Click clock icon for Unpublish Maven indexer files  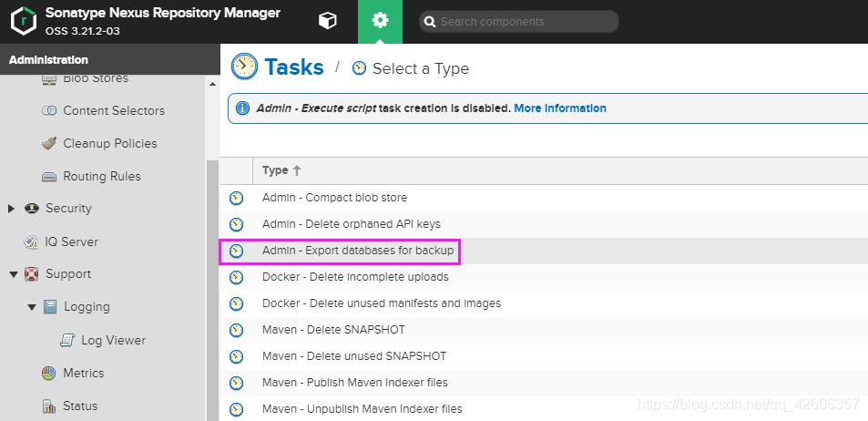[237, 409]
